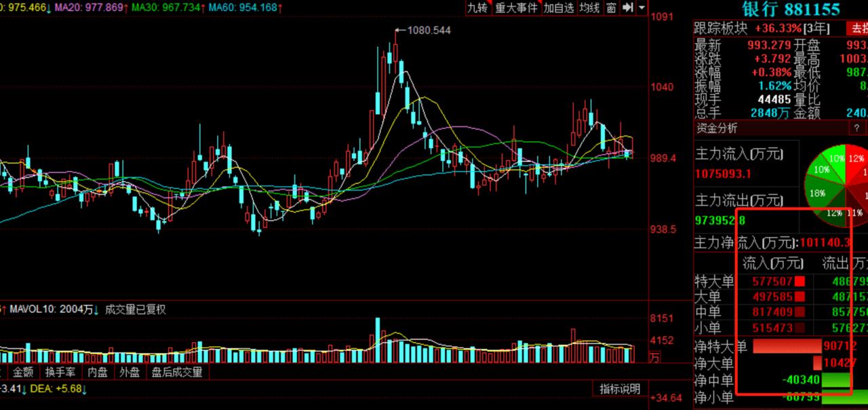Click the 主力流出(万元) label
The width and height of the screenshot is (868, 410).
[739, 200]
